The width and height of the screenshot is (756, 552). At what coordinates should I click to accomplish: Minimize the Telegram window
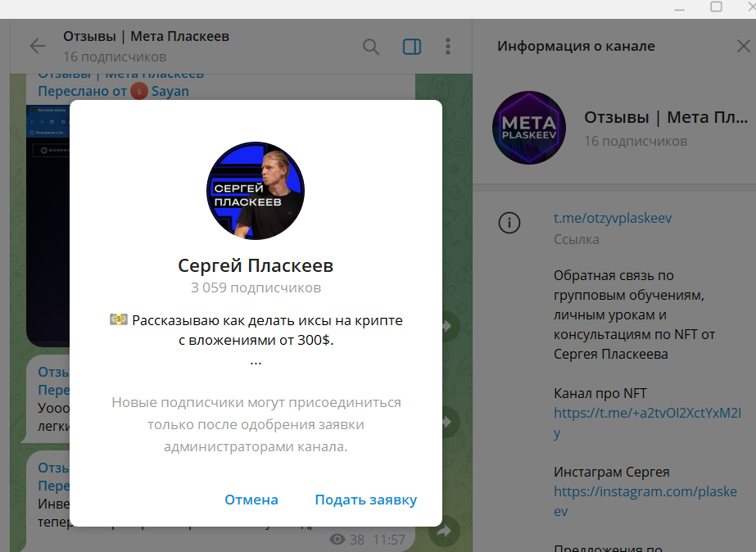pyautogui.click(x=679, y=9)
